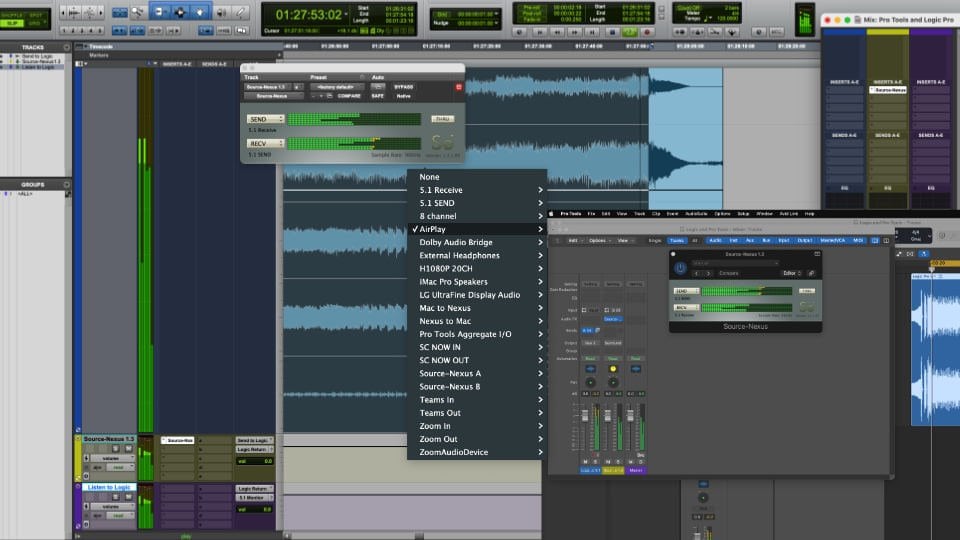Click the Editor button in the Logic plugin
The width and height of the screenshot is (960, 540).
790,272
